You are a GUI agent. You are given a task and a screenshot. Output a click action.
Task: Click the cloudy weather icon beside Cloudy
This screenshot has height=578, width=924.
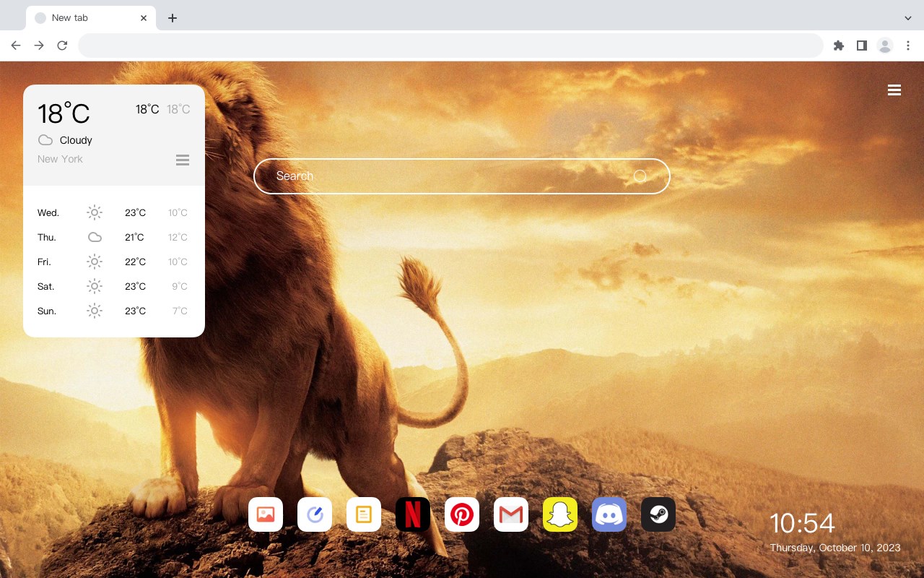click(x=45, y=140)
